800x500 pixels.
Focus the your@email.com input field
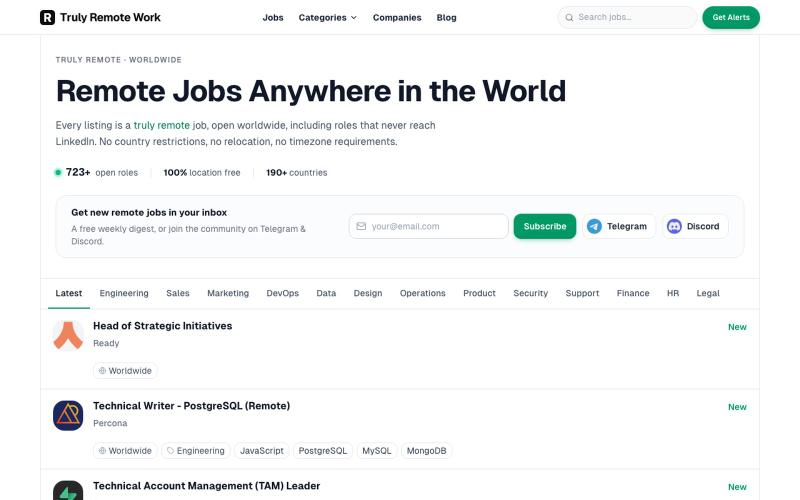[429, 226]
